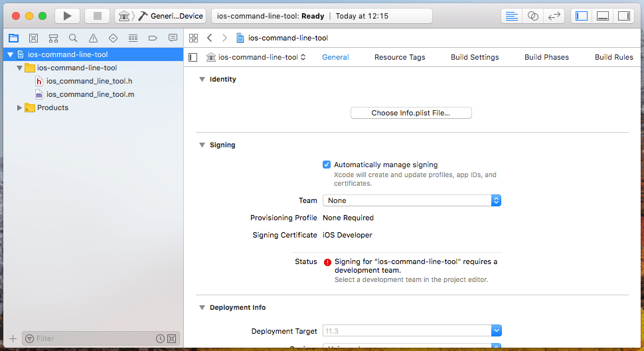The width and height of the screenshot is (644, 351).
Task: Toggle the Debug area
Action: (x=603, y=16)
